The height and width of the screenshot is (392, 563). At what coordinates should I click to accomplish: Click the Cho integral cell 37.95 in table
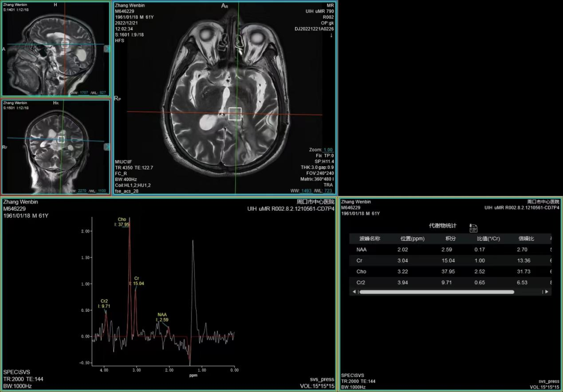click(x=448, y=272)
